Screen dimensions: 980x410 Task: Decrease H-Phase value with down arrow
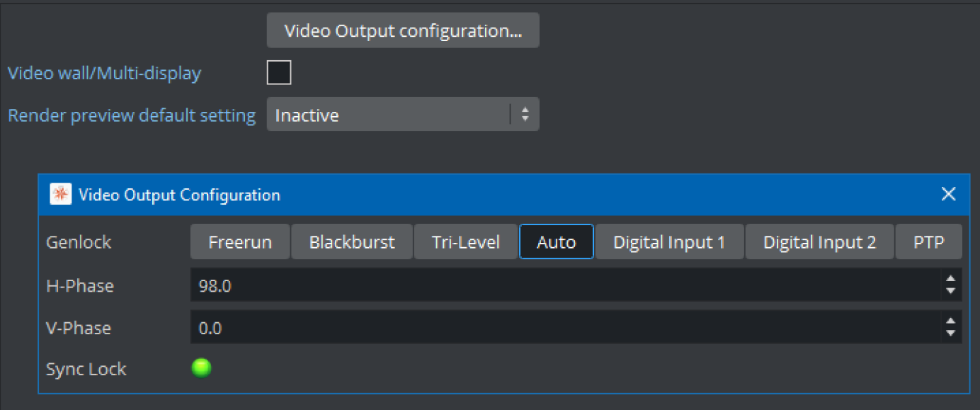point(950,291)
